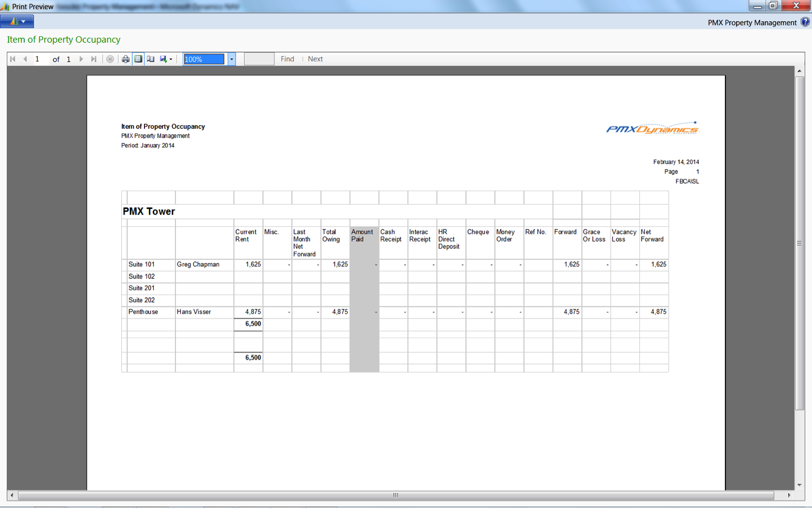
Task: Open the blue Help icon
Action: (806, 22)
